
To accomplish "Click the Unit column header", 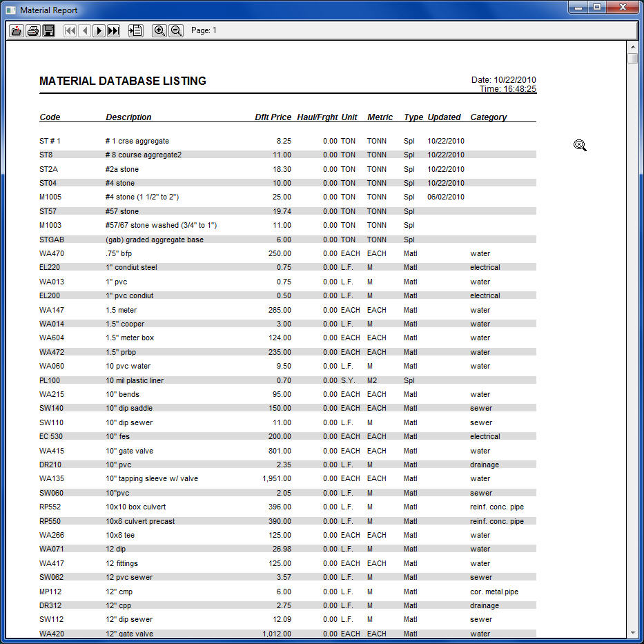I will click(349, 117).
